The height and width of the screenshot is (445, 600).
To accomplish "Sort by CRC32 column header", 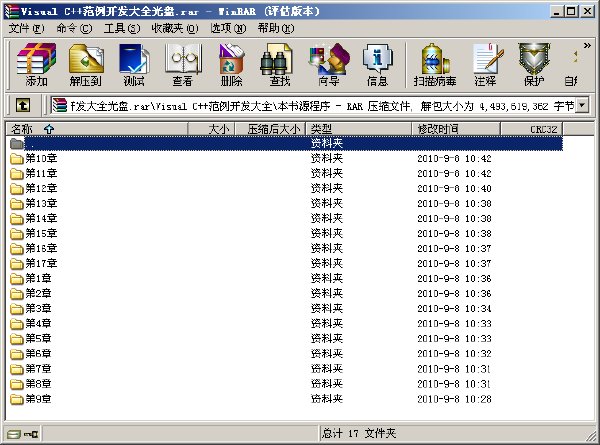I will click(x=532, y=129).
